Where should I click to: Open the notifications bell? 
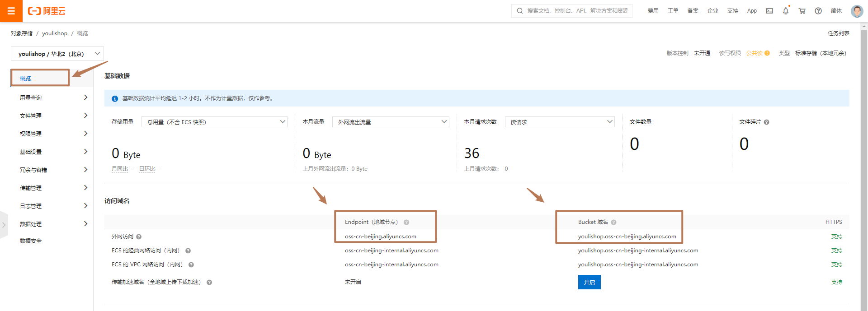(x=786, y=11)
